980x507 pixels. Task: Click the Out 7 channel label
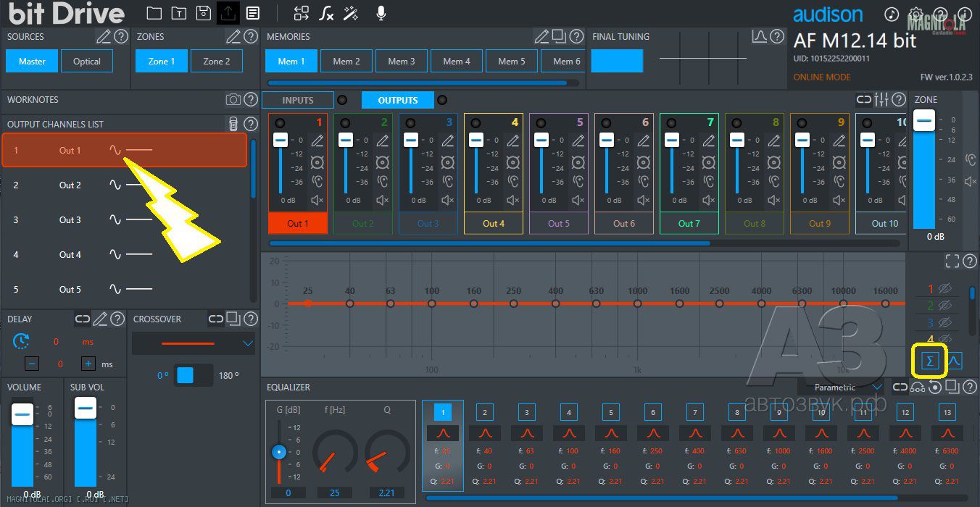pyautogui.click(x=689, y=224)
